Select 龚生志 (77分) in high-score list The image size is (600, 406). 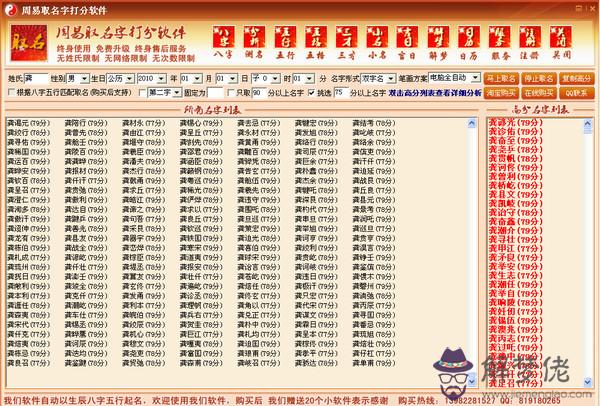click(515, 276)
